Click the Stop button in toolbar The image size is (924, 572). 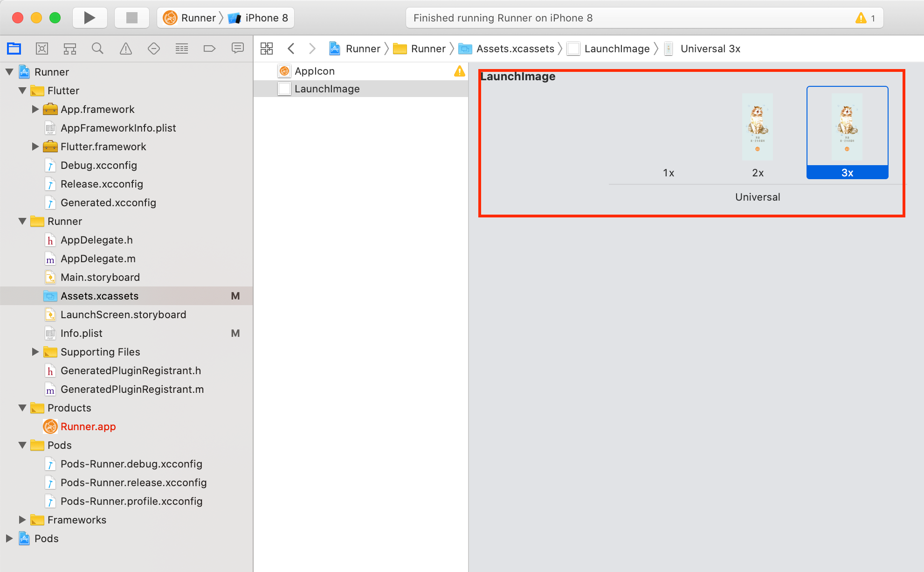coord(132,18)
